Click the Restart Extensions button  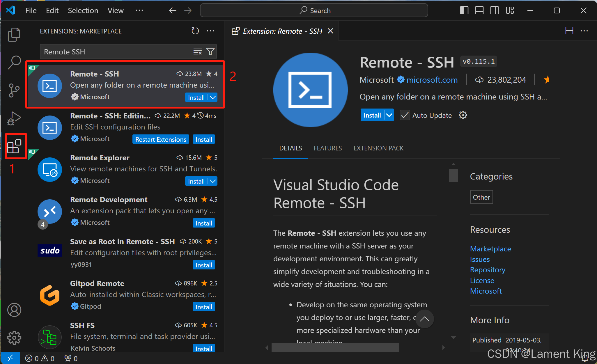tap(161, 139)
